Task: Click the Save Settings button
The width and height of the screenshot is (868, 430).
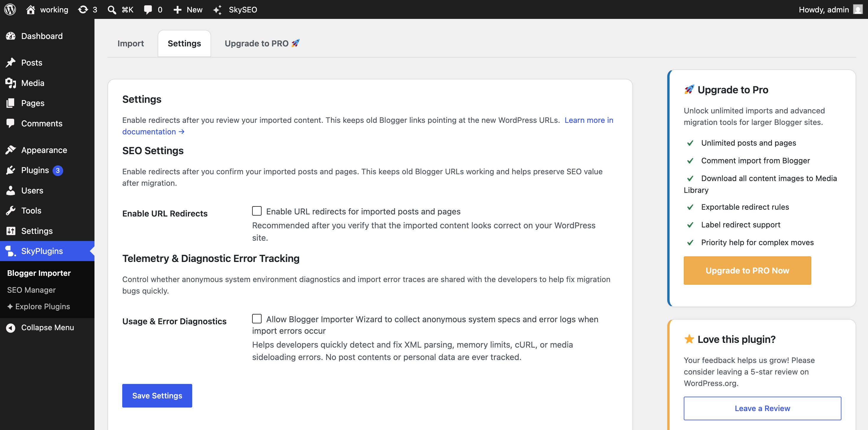Action: click(157, 395)
